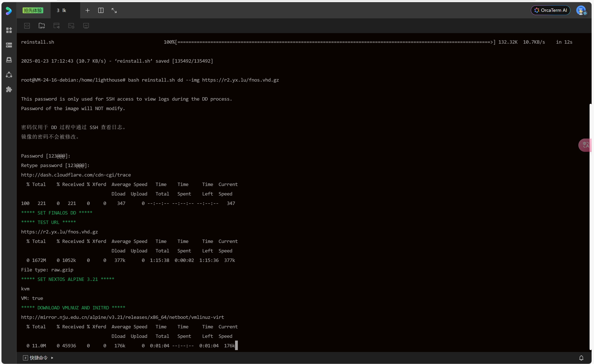Open the server monitoring chart icon

(x=86, y=26)
